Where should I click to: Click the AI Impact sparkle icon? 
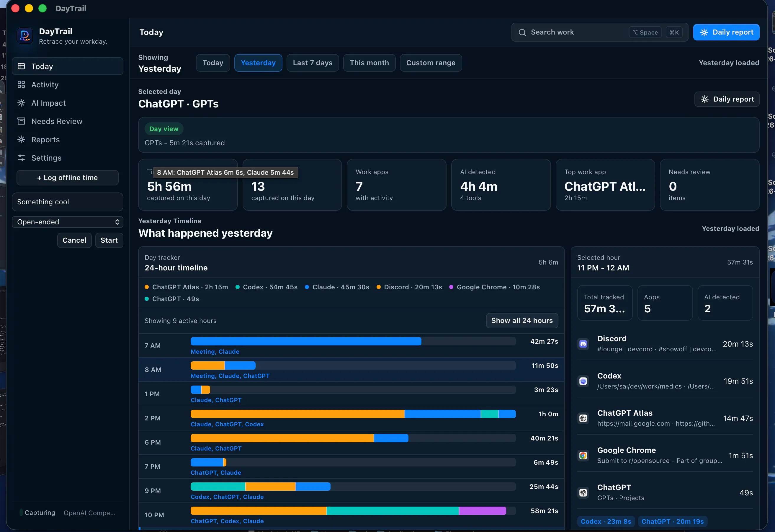21,103
